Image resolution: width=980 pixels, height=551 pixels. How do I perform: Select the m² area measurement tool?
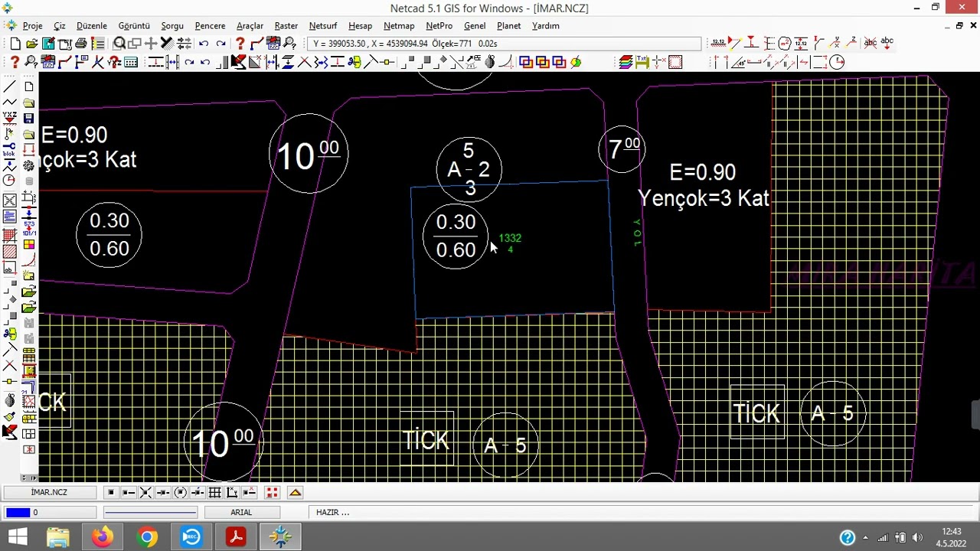[x=784, y=43]
